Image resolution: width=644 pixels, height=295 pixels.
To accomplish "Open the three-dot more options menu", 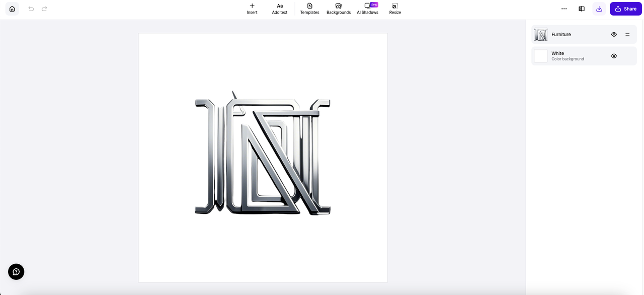I will click(564, 9).
